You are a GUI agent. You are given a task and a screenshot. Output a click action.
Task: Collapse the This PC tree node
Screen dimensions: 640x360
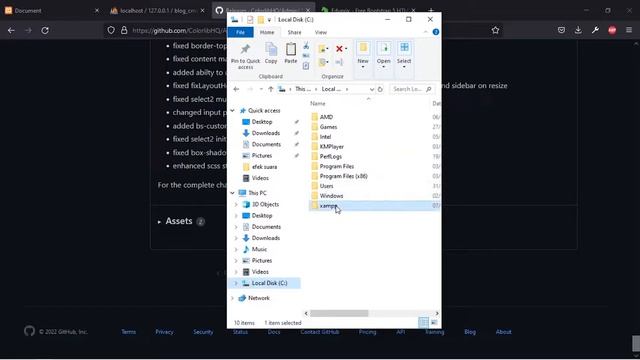[x=233, y=193]
